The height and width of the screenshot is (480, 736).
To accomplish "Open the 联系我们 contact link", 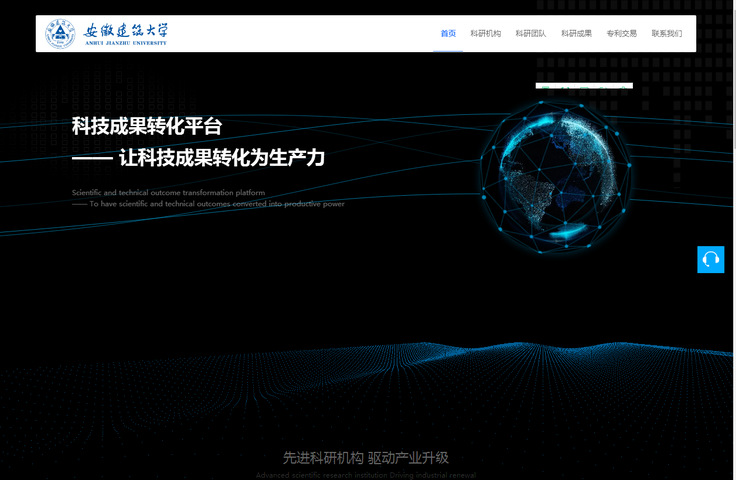I will click(x=667, y=33).
